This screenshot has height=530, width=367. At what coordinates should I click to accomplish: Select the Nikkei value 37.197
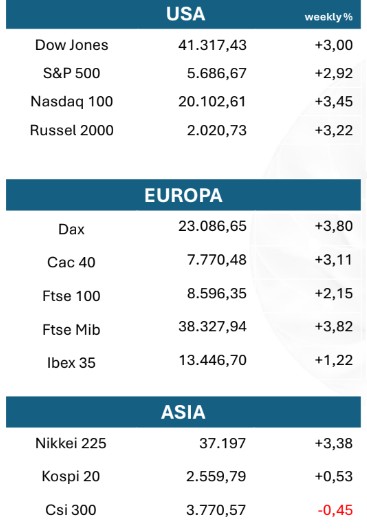[223, 443]
